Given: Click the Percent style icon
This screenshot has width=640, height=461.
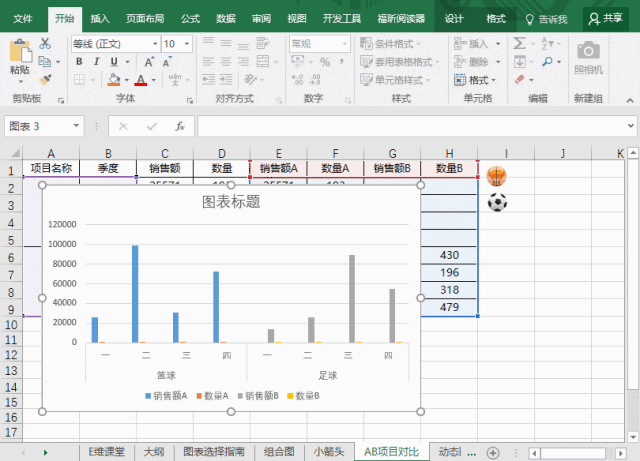Looking at the screenshot, I should pyautogui.click(x=325, y=62).
